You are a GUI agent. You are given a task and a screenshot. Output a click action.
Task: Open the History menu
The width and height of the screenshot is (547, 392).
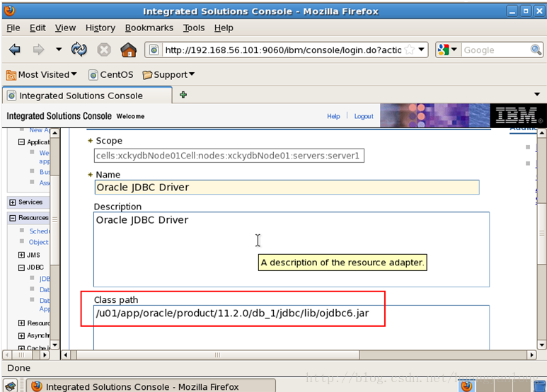tap(100, 28)
